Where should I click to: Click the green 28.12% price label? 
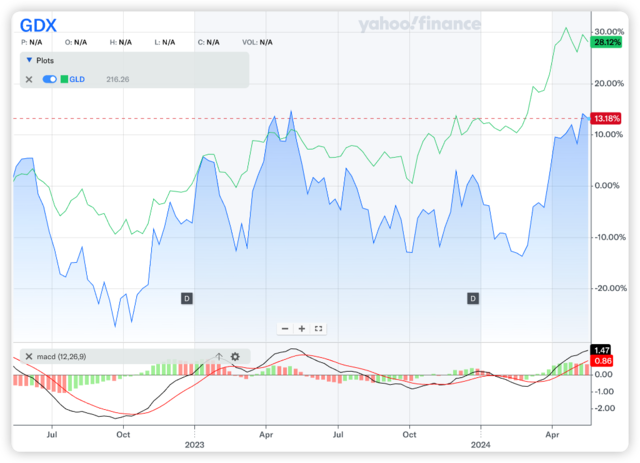pyautogui.click(x=606, y=43)
